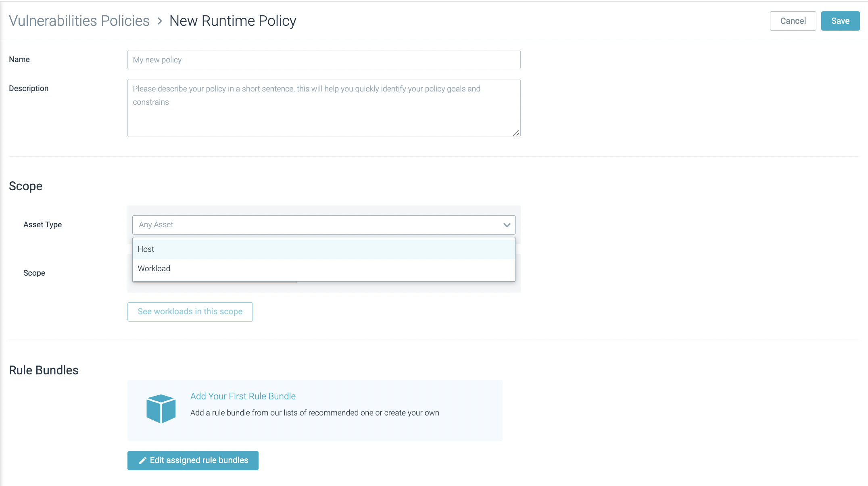The height and width of the screenshot is (486, 868).
Task: Open See workloads in this scope
Action: click(x=190, y=312)
